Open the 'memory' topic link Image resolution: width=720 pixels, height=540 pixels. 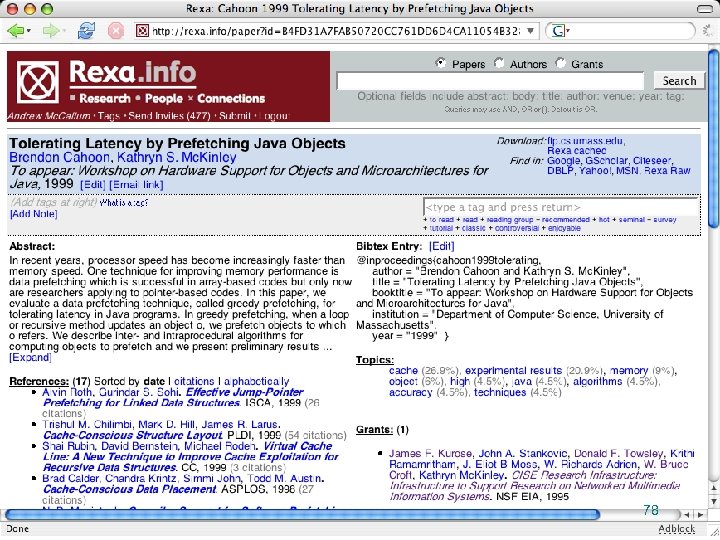point(629,371)
